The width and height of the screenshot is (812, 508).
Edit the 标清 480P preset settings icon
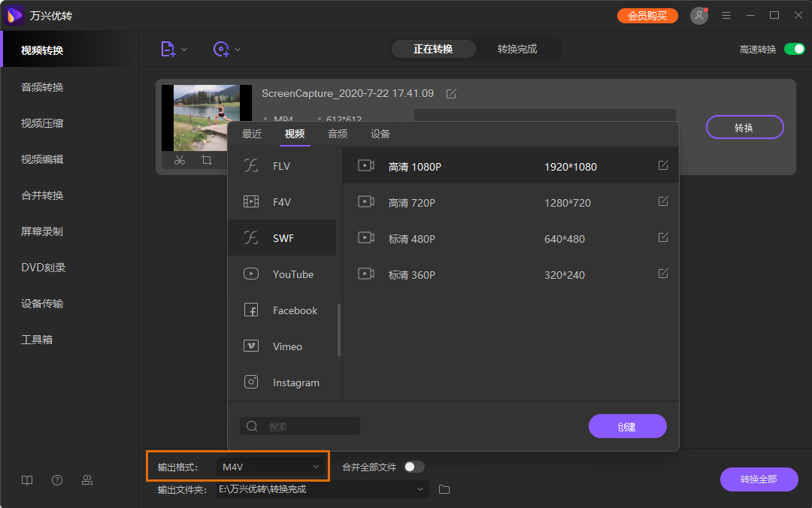663,237
